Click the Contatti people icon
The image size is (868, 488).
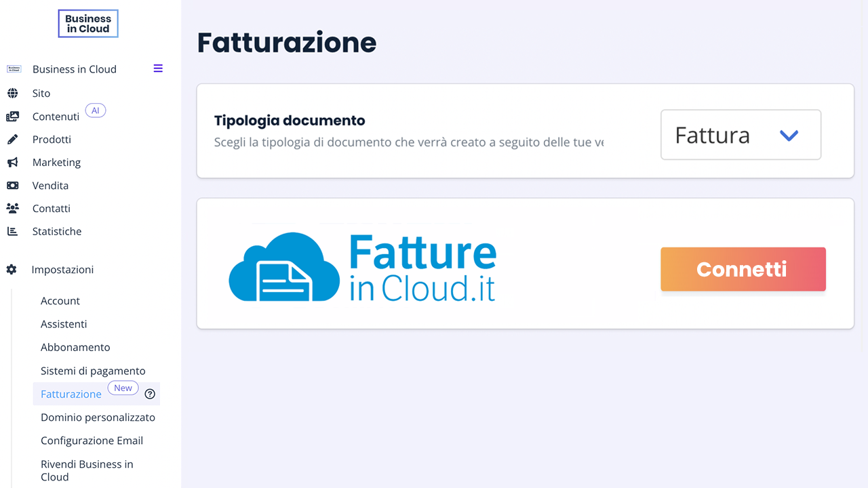[12, 209]
